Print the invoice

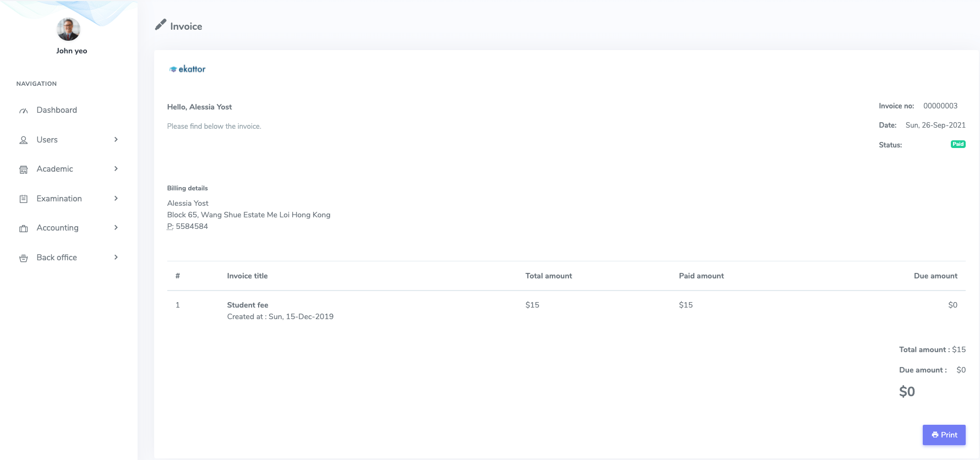coord(944,435)
